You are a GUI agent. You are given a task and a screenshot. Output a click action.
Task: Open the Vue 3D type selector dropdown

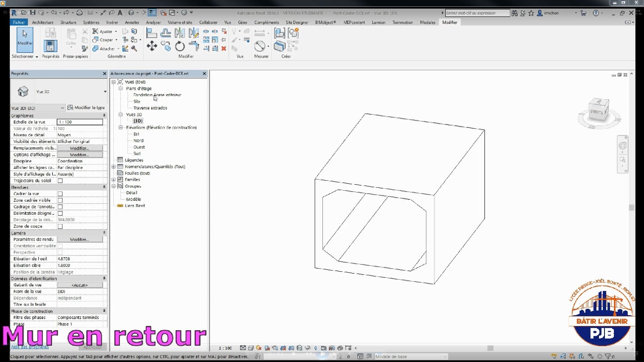tap(105, 91)
